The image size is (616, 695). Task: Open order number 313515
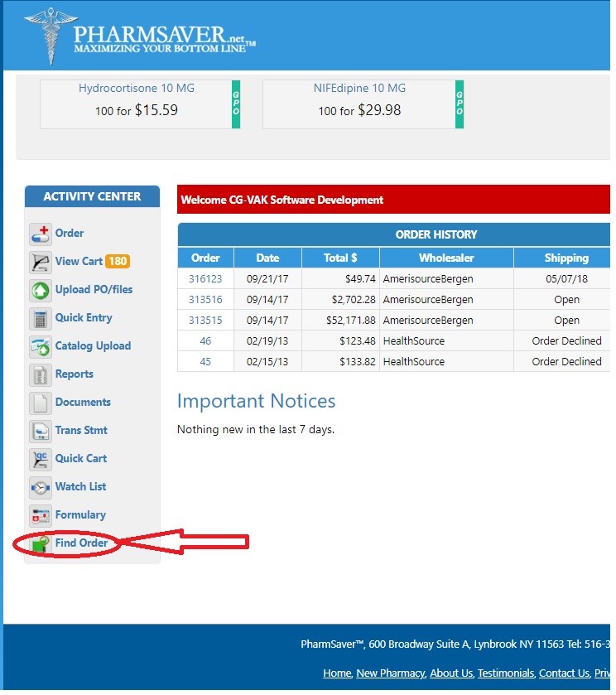click(205, 320)
